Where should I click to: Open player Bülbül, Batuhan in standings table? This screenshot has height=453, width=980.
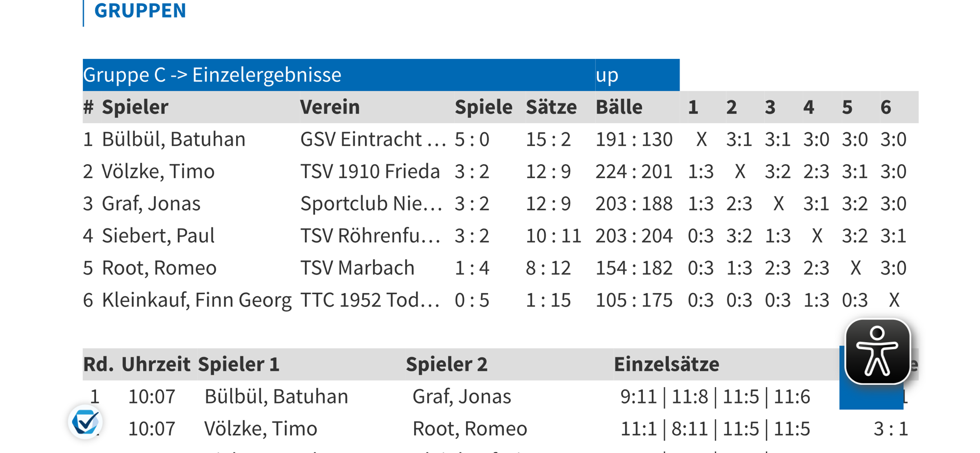click(x=173, y=139)
